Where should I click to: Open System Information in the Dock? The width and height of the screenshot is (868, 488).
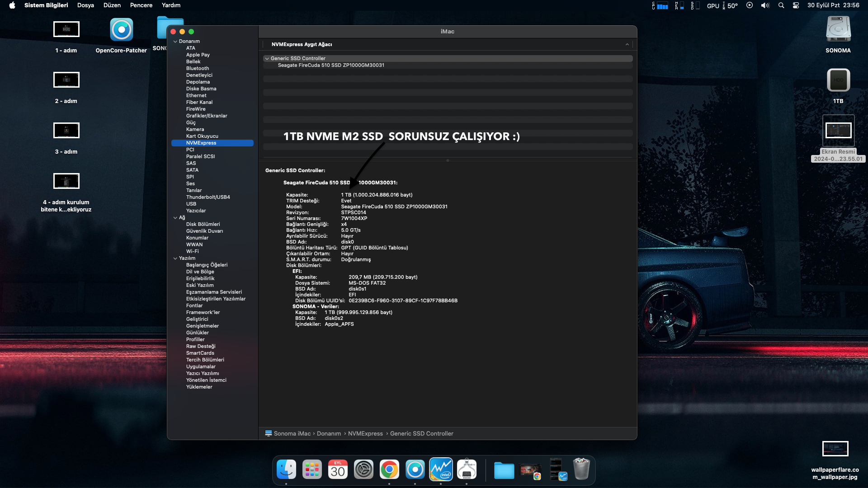point(467,469)
